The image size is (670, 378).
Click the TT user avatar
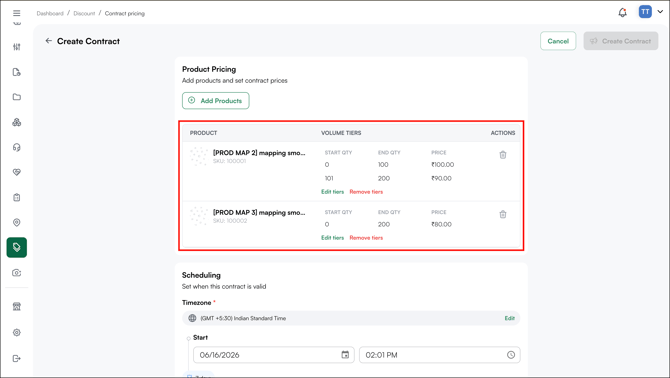click(645, 12)
